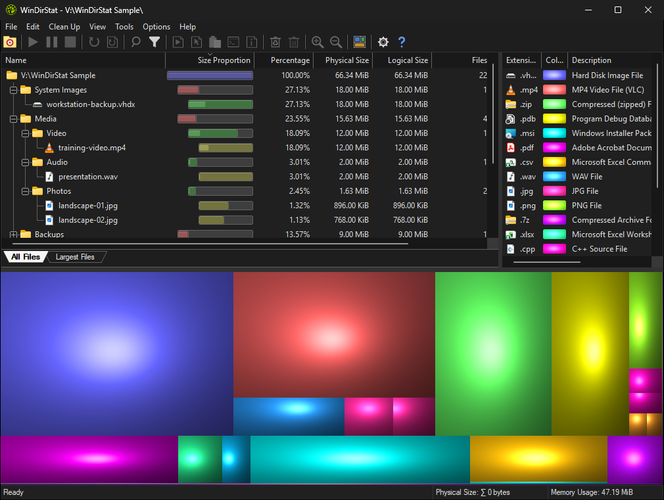
Task: Select the .wav WAV File row
Action: 578,177
